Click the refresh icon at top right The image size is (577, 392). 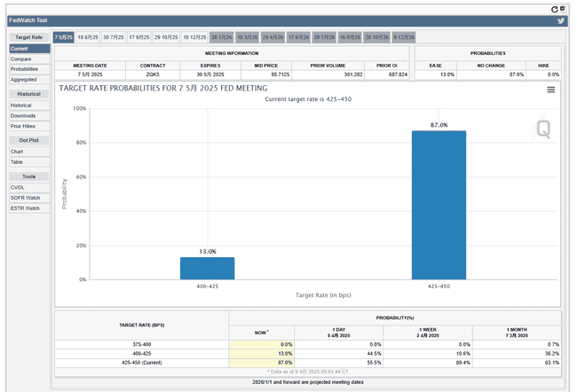[x=555, y=8]
